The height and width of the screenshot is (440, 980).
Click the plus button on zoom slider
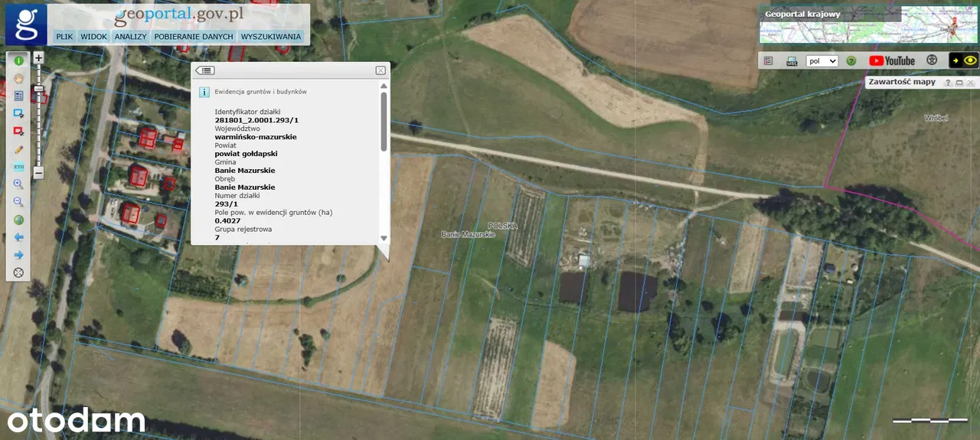(x=39, y=57)
